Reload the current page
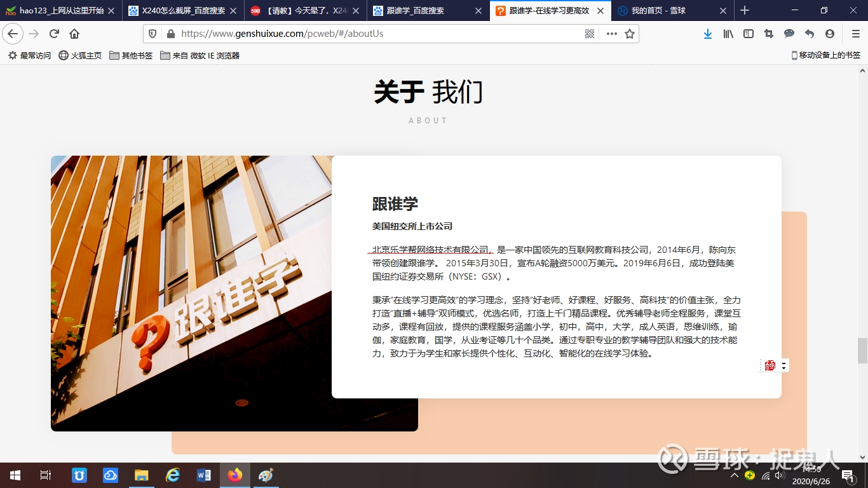 (54, 34)
